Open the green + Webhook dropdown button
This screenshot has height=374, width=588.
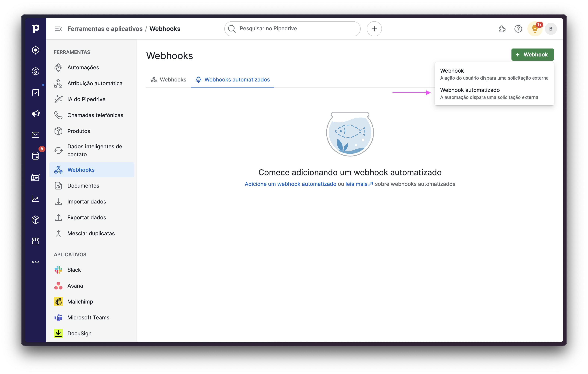(x=532, y=55)
